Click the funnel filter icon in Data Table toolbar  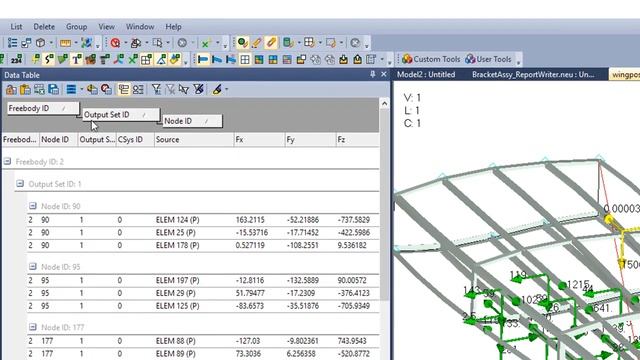156,89
